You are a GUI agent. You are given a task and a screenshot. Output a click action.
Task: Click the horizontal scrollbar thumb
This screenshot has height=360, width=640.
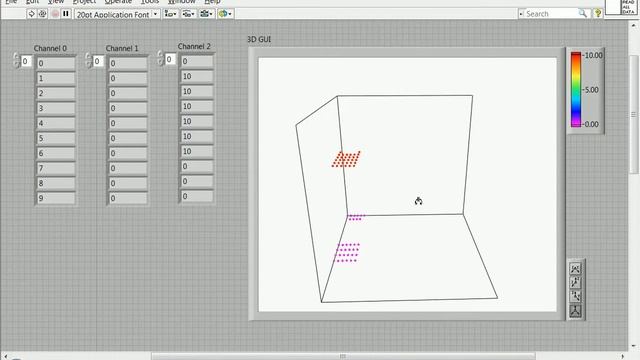(343, 356)
